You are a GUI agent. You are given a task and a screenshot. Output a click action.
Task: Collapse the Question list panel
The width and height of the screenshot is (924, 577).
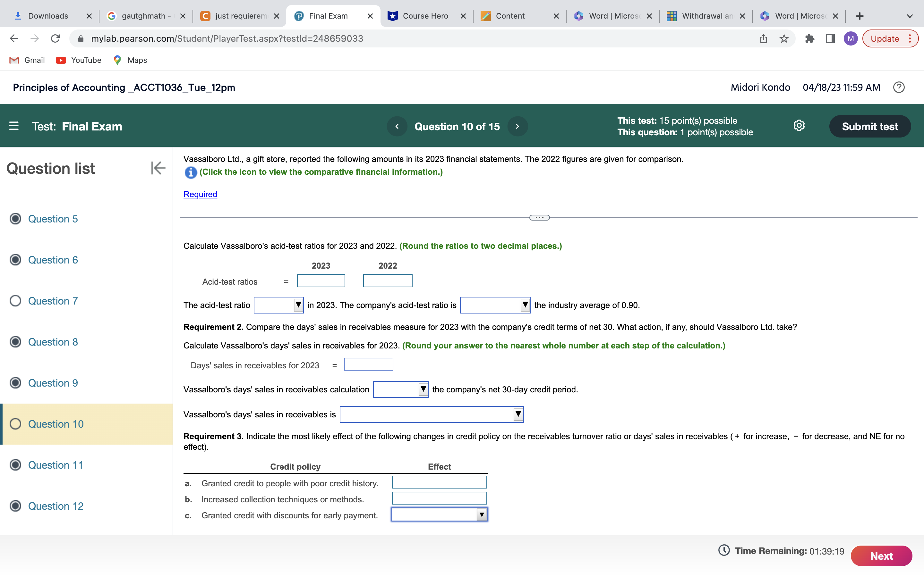click(158, 168)
